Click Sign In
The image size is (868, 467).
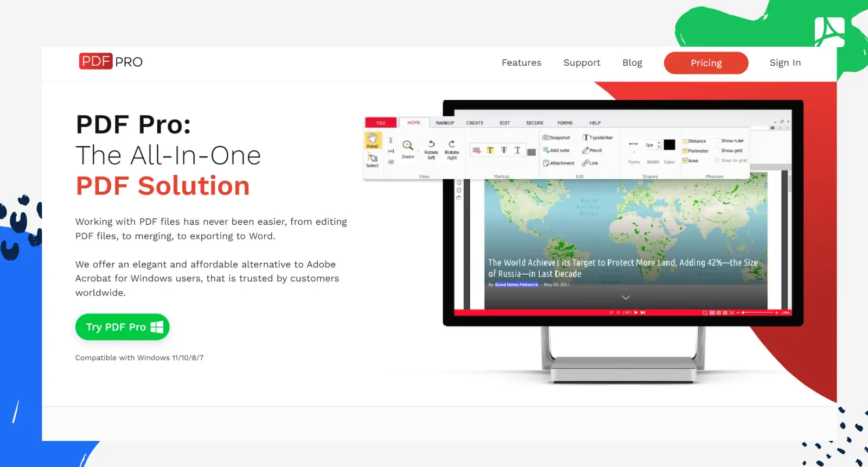click(785, 63)
